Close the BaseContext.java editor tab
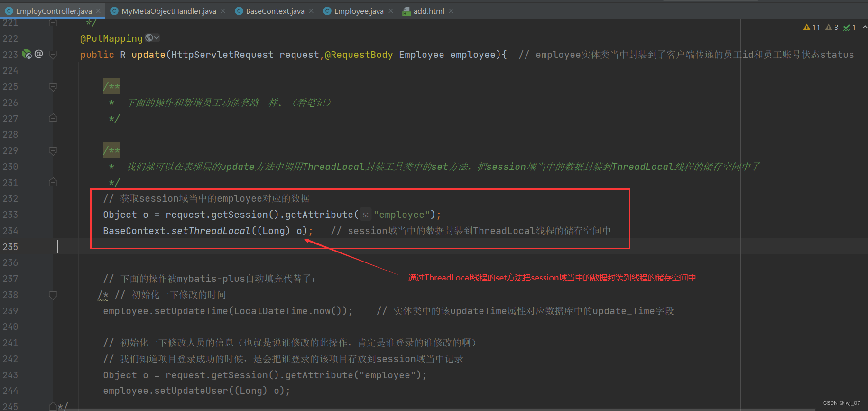The image size is (868, 411). click(311, 11)
